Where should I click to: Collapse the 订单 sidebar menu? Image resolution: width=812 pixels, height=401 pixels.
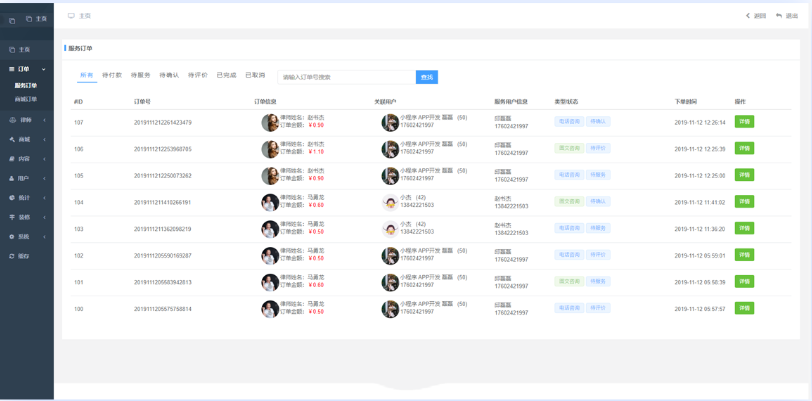44,69
